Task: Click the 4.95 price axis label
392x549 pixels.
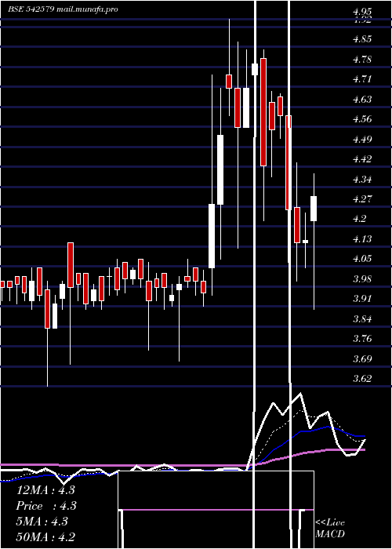Action: pyautogui.click(x=362, y=12)
